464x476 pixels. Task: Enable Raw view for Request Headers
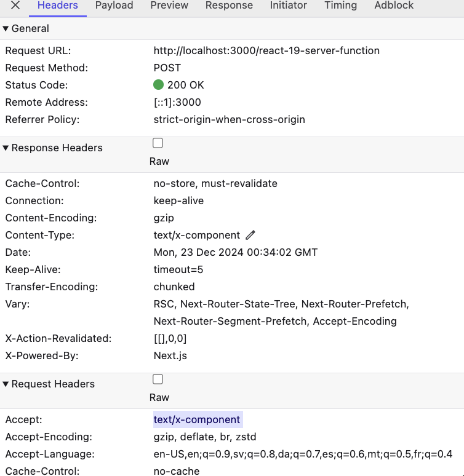(x=158, y=379)
